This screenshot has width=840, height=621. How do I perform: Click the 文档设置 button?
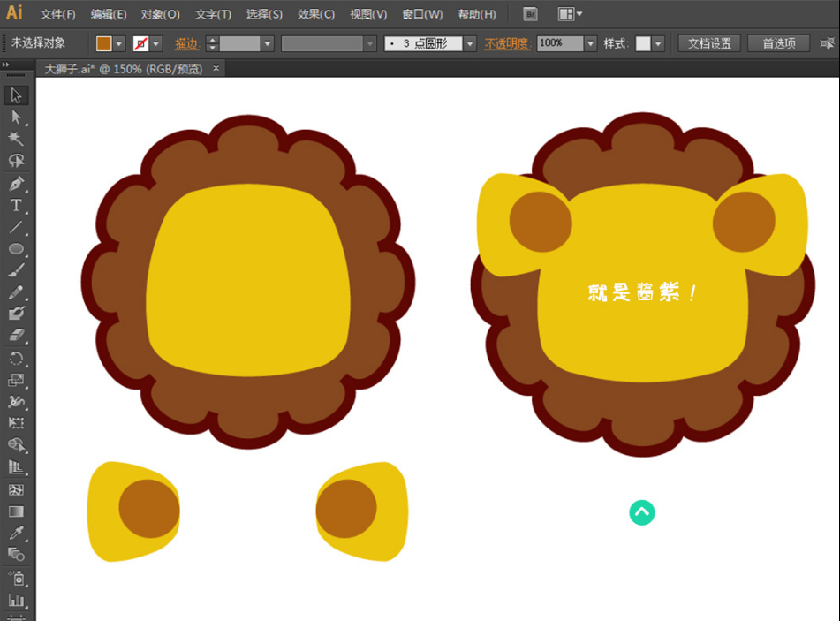[709, 43]
